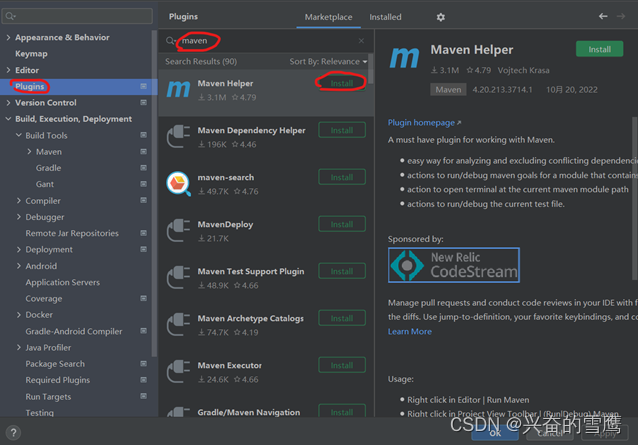Click the settings tree scrollbar

pos(154,193)
